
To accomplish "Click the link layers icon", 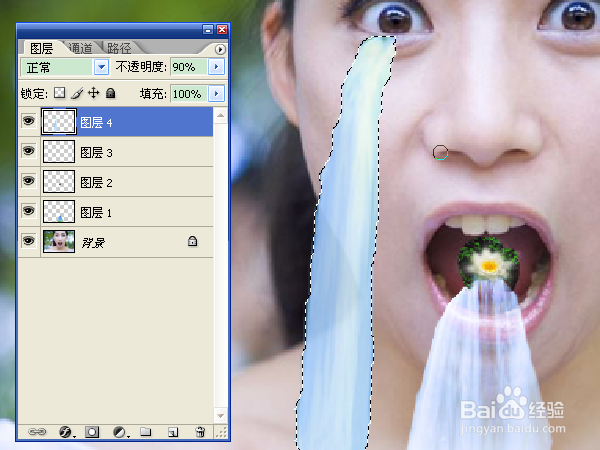I will (x=37, y=432).
